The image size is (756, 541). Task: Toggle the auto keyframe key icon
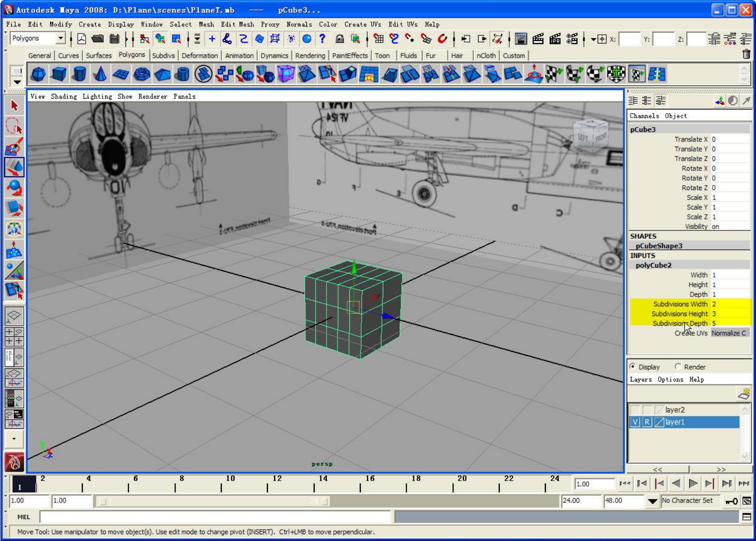click(731, 501)
